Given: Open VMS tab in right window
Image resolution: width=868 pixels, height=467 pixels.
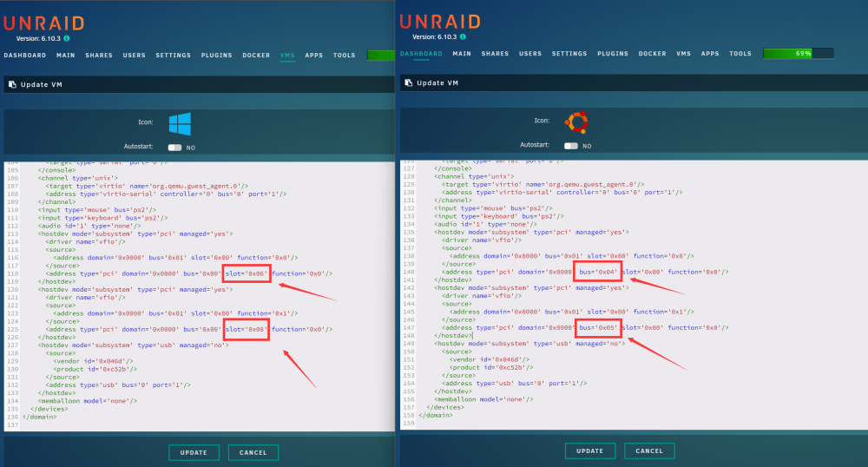Looking at the screenshot, I should (x=684, y=54).
